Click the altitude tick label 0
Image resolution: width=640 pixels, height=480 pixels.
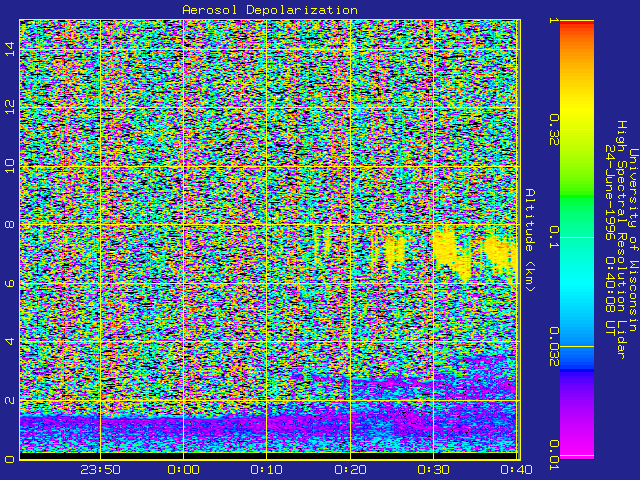9,459
